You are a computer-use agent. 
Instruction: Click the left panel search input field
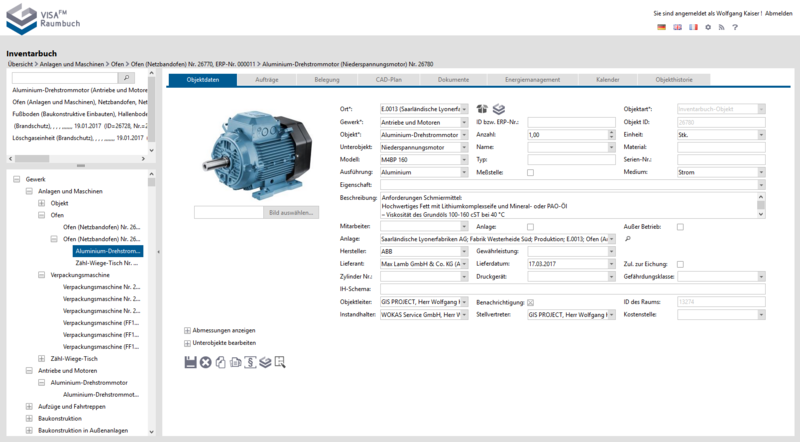coord(65,78)
